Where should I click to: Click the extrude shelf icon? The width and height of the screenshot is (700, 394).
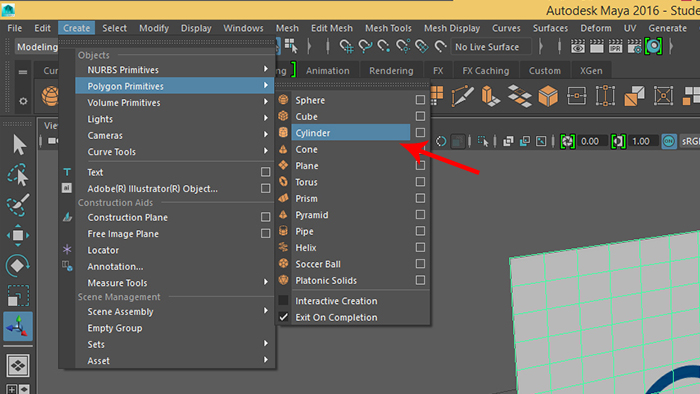490,95
